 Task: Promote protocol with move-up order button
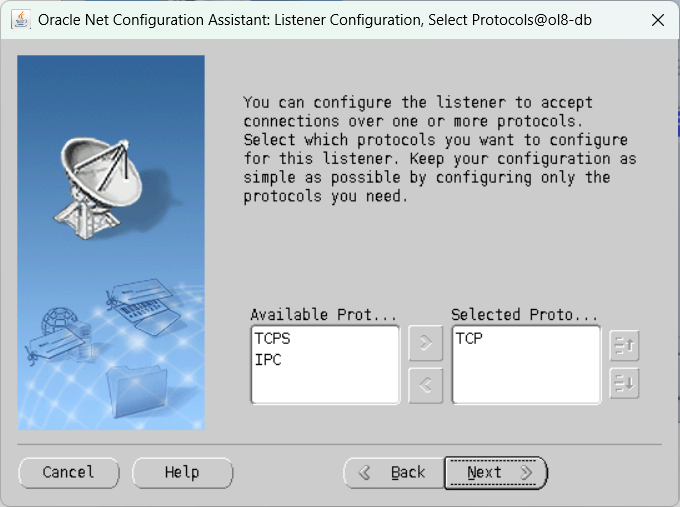(x=624, y=346)
